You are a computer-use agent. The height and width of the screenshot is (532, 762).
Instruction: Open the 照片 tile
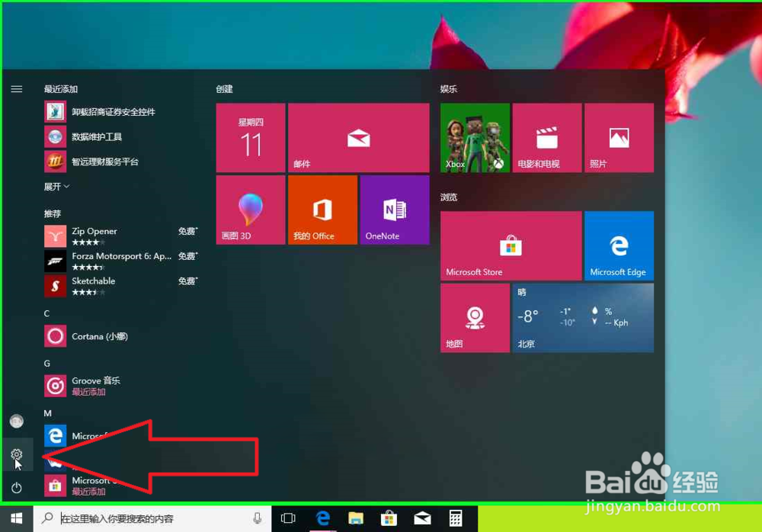[619, 137]
